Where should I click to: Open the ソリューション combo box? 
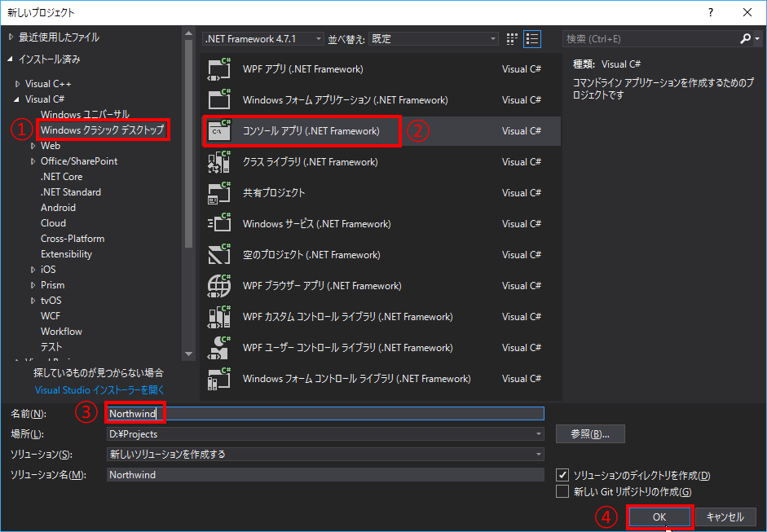325,455
